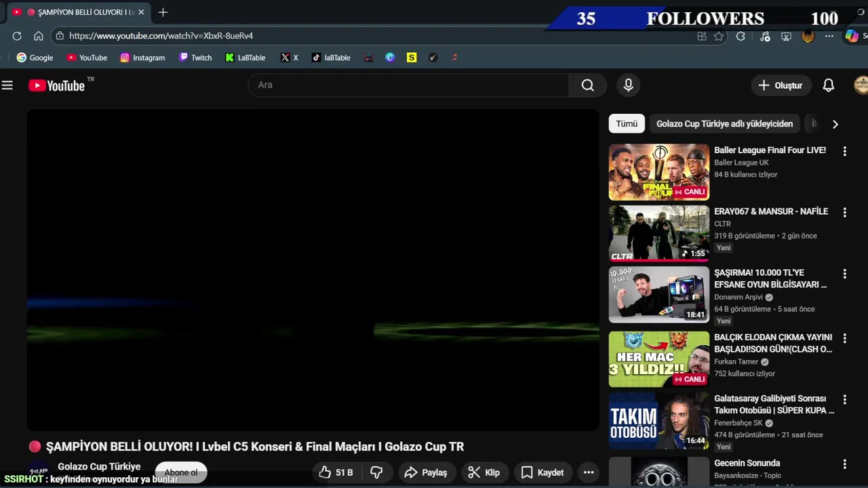Open options for BALÇIK ELODAN ÇIKMA video
Screen dimensions: 868x488
844,338
